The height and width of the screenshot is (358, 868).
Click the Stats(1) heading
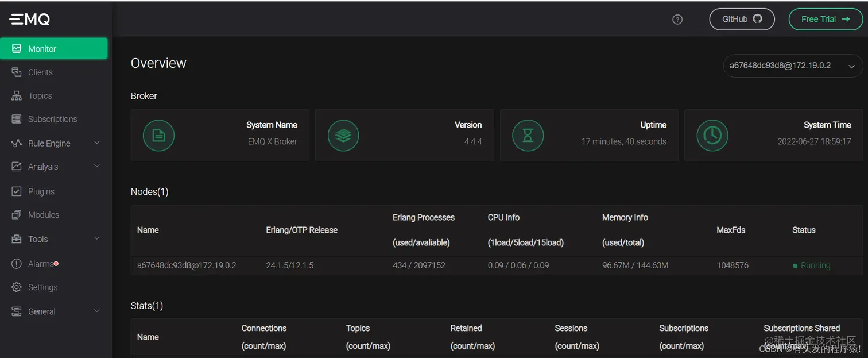147,306
